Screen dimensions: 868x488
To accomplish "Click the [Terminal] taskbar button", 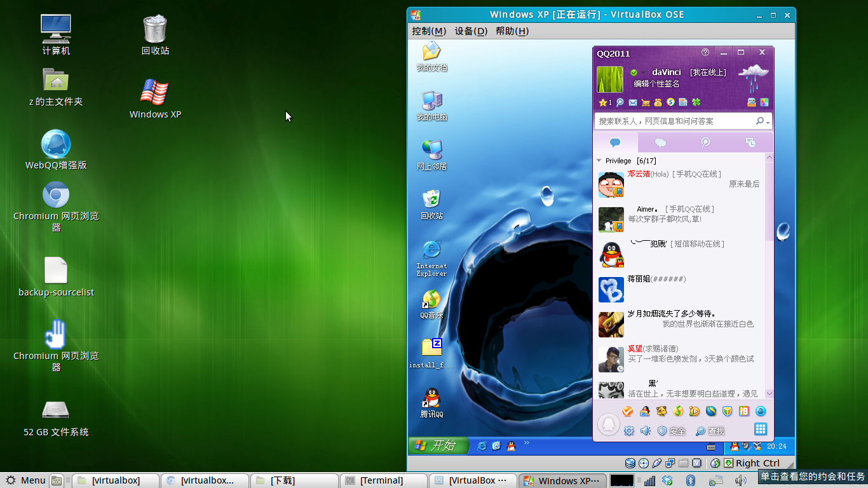I will tap(383, 480).
